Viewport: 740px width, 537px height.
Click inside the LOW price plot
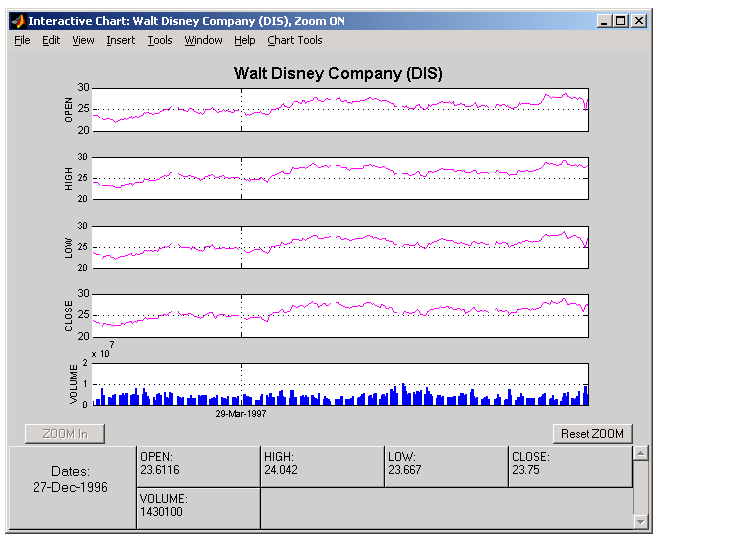tap(340, 247)
